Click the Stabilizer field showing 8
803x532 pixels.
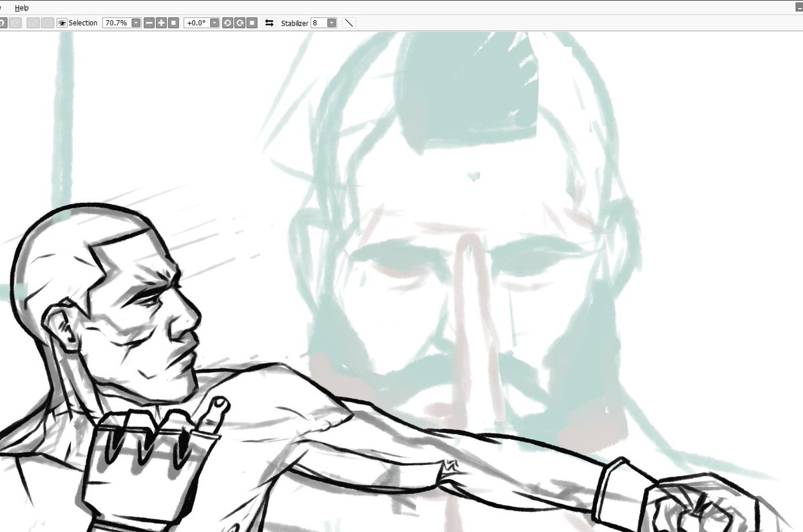(319, 22)
